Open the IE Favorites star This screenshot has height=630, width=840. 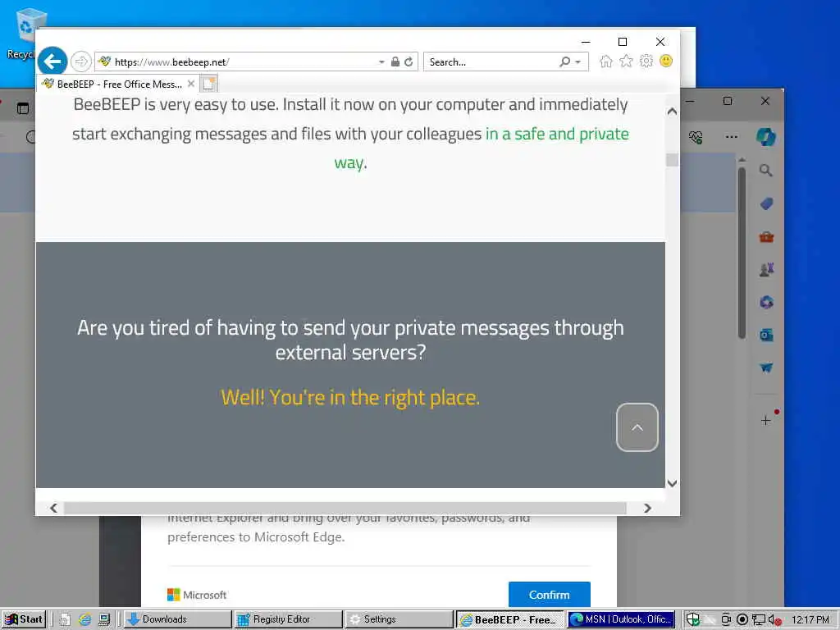(x=626, y=61)
